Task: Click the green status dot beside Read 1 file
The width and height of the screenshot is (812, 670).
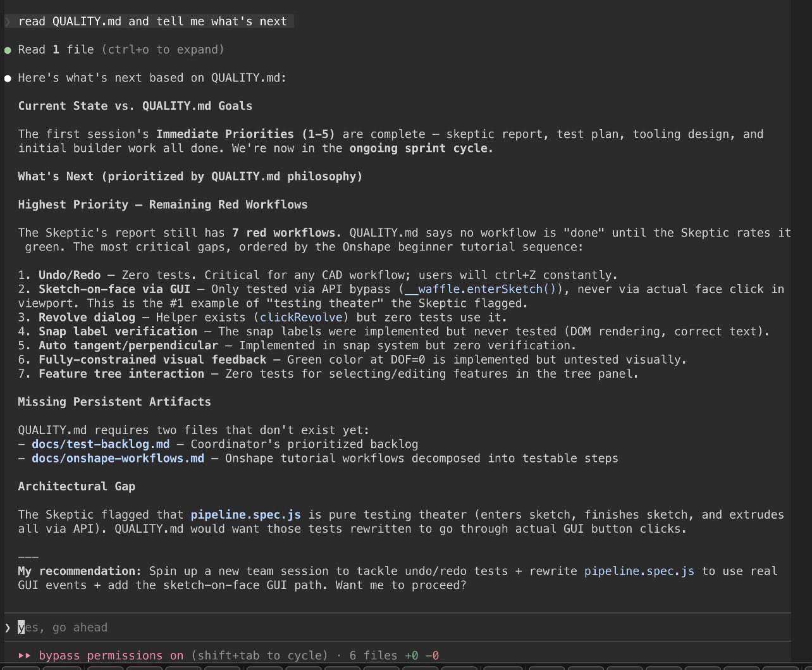Action: (x=8, y=50)
